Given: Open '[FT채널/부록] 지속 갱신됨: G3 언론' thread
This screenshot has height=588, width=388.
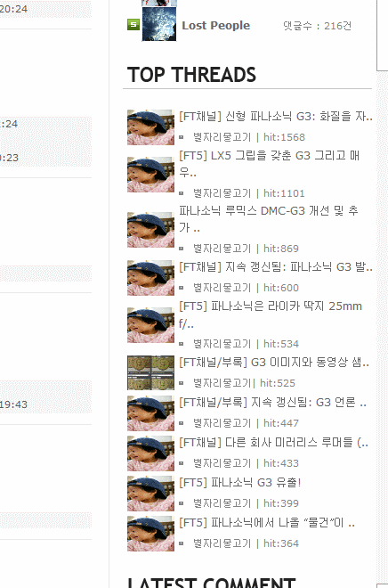Looking at the screenshot, I should [272, 403].
